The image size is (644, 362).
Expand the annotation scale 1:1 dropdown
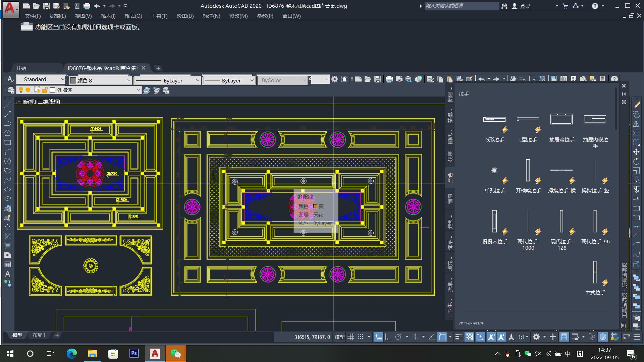pyautogui.click(x=523, y=337)
